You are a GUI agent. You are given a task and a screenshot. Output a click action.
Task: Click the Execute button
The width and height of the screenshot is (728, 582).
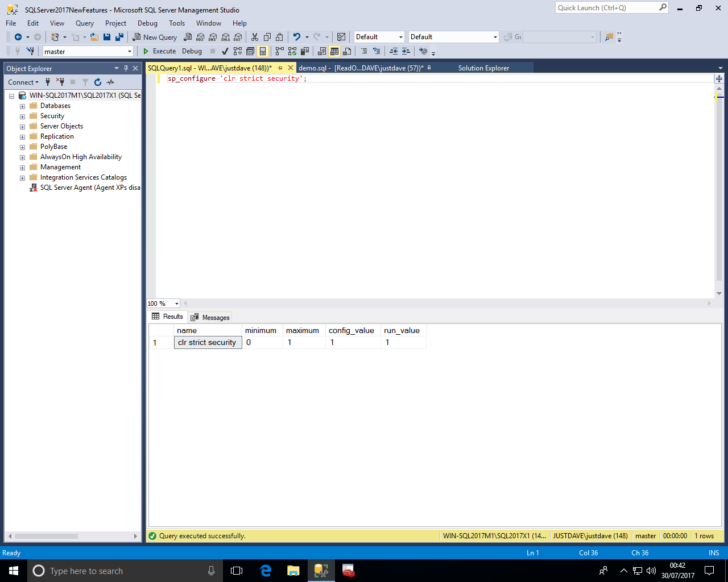159,51
